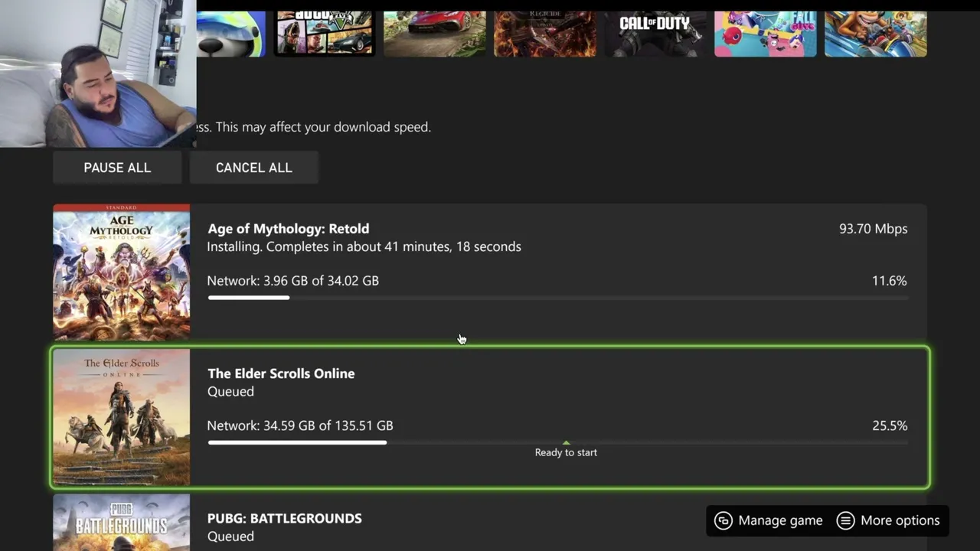Cancel all queued downloads
This screenshot has height=551, width=980.
click(x=253, y=168)
